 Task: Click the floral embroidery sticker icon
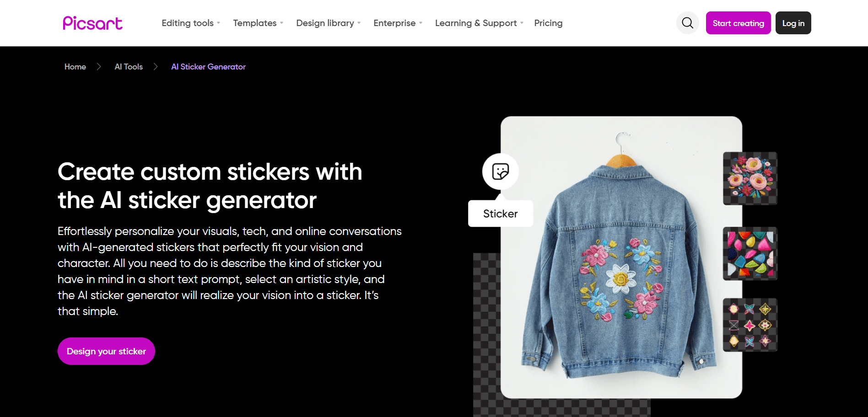point(749,178)
